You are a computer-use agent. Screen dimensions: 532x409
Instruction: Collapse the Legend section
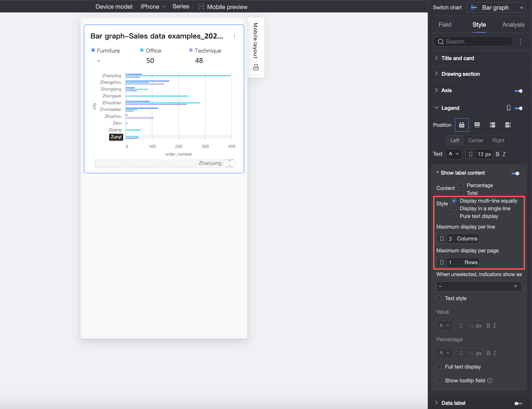tap(436, 108)
